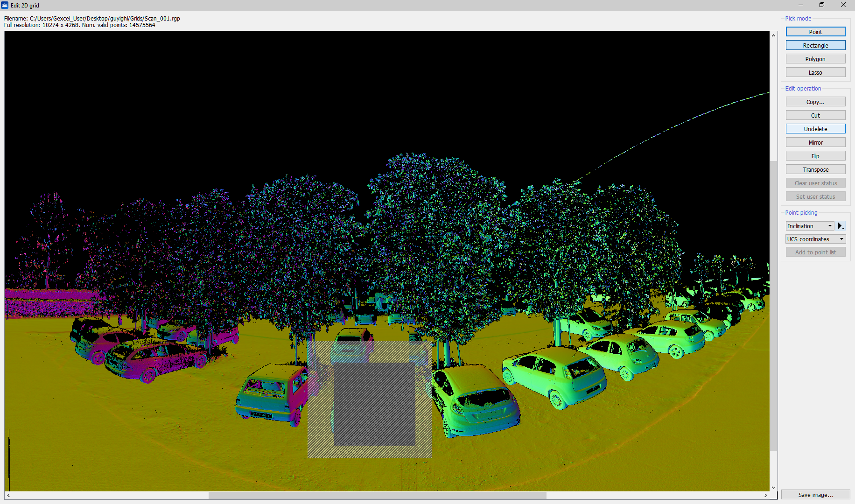This screenshot has height=504, width=855.
Task: Click the horizontal scrollbar left arrow
Action: pos(8,495)
